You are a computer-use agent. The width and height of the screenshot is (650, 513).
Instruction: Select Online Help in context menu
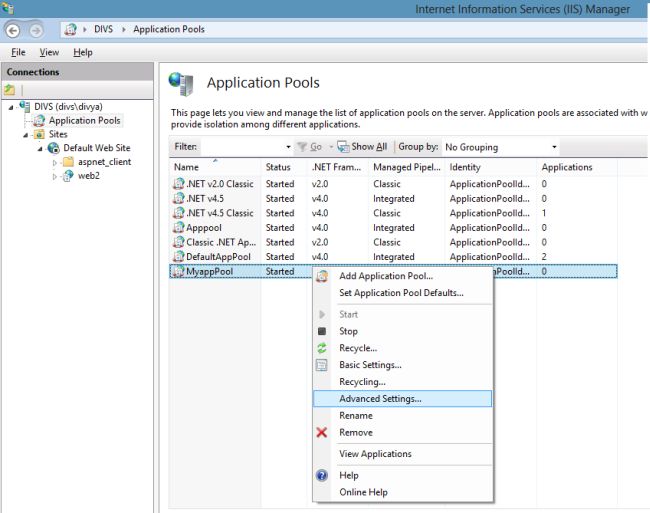(403, 492)
